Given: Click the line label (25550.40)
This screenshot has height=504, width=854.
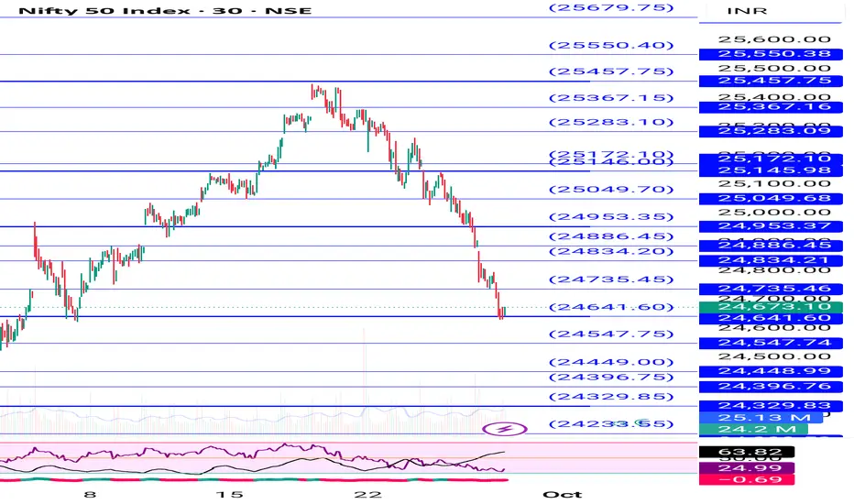Looking at the screenshot, I should point(611,45).
